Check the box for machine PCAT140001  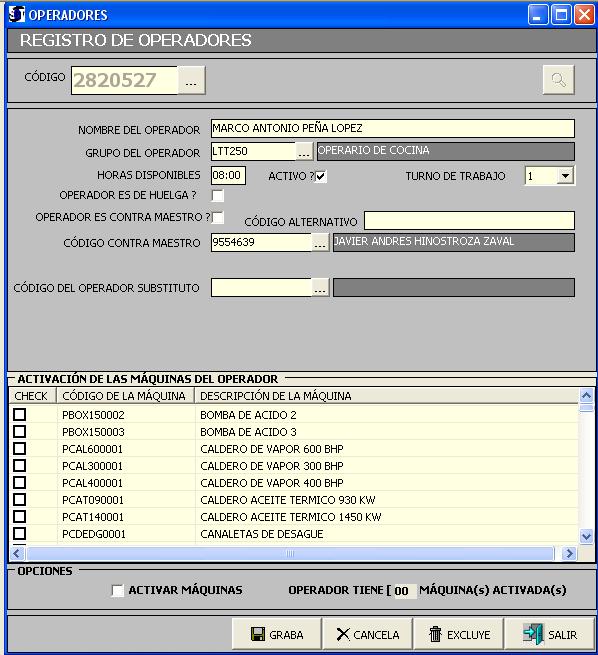click(x=20, y=517)
